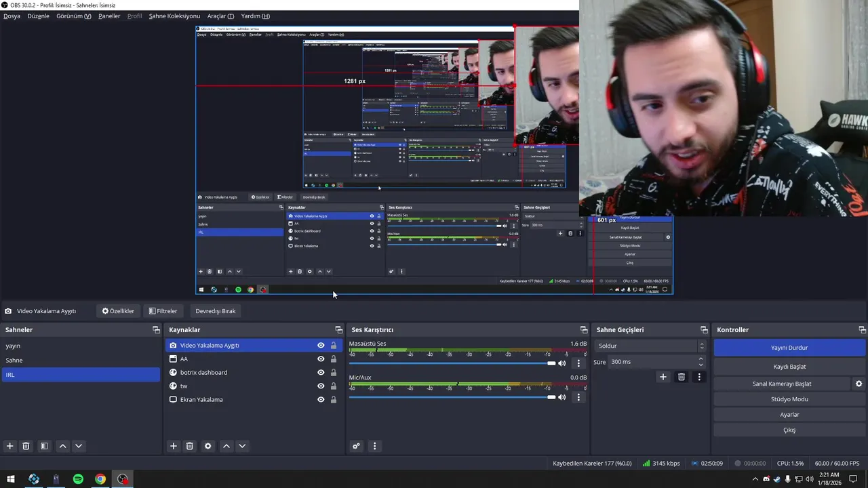
Task: Start recording with Kaydı Başlat
Action: click(x=789, y=367)
